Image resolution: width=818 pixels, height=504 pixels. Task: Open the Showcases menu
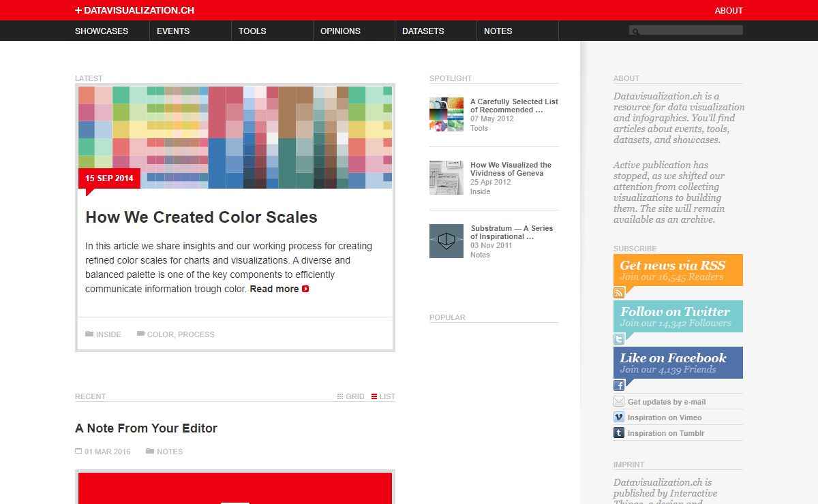click(x=102, y=31)
